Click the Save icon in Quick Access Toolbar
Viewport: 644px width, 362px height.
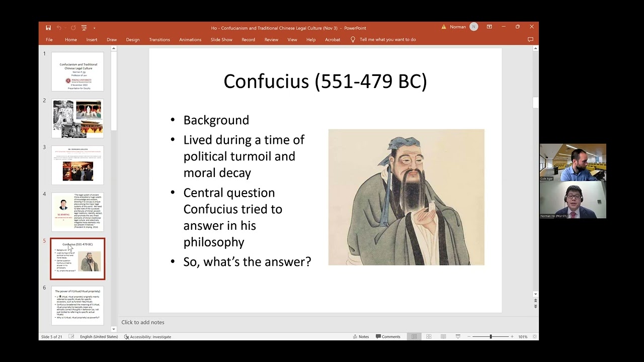tap(48, 28)
